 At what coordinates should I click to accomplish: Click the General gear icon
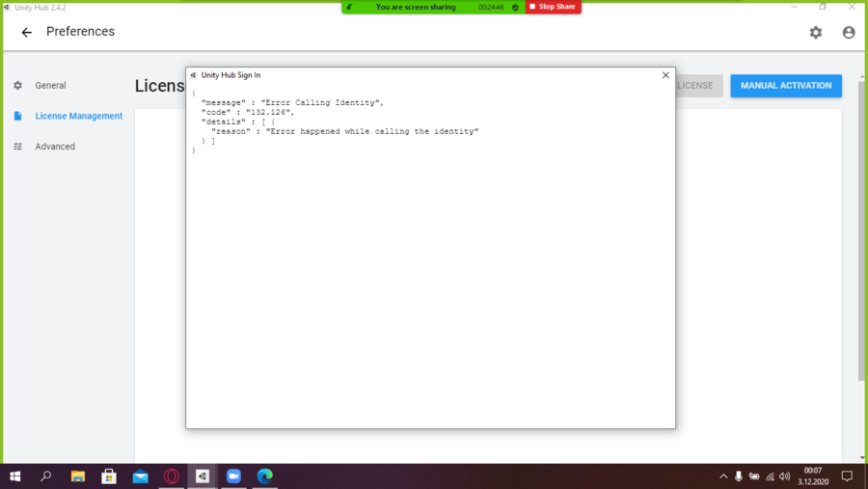[17, 85]
